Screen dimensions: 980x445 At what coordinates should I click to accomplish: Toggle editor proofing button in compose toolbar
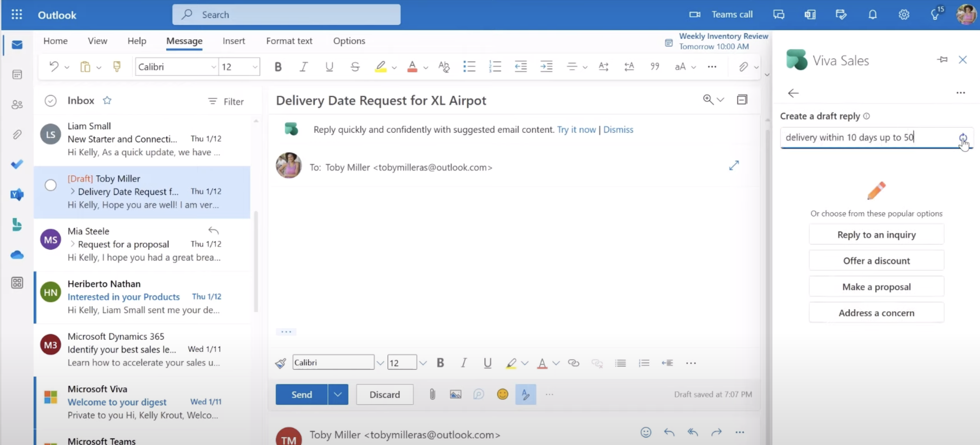click(x=525, y=394)
